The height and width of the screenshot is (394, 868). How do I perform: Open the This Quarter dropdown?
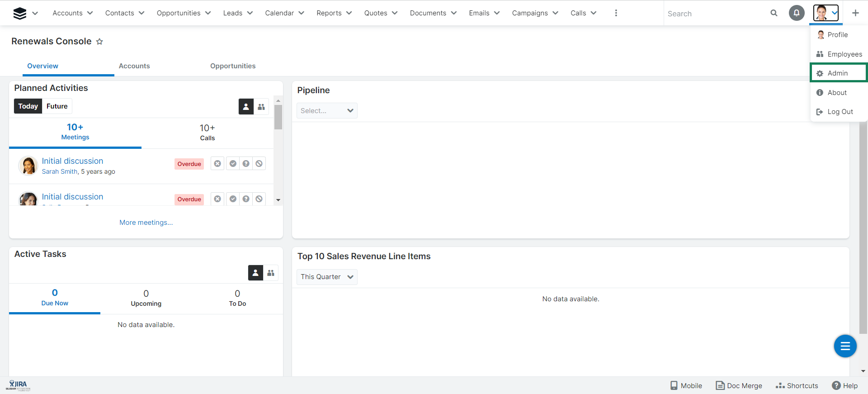tap(327, 277)
